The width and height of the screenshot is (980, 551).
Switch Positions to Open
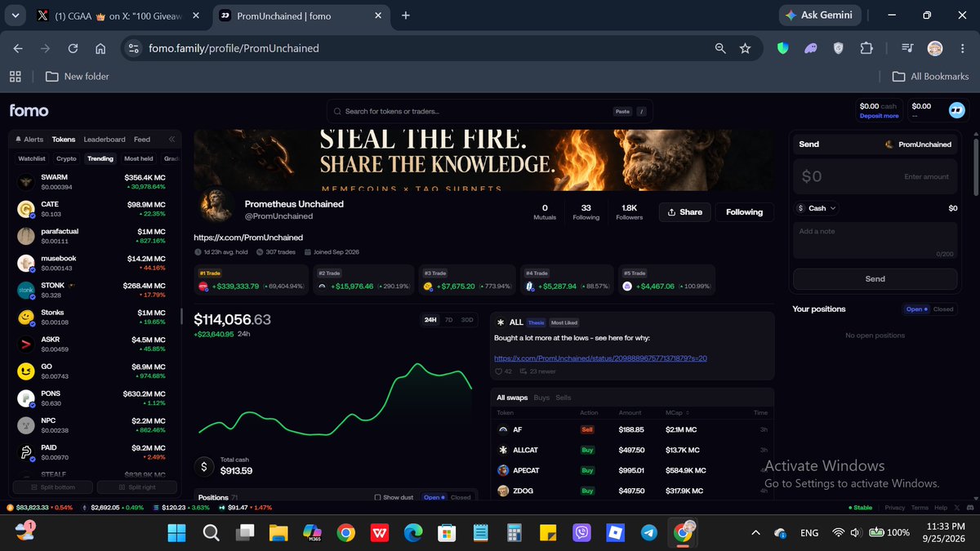pyautogui.click(x=434, y=497)
